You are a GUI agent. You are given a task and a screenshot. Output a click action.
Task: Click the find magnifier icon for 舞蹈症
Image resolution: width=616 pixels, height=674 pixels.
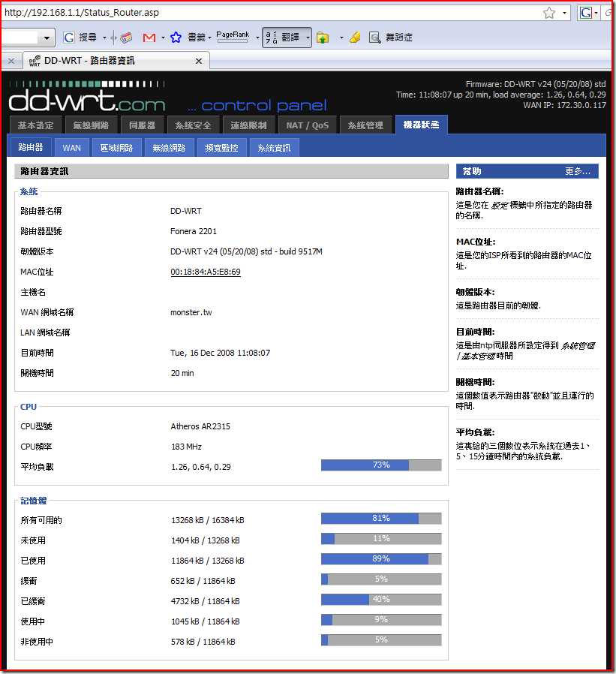(374, 38)
